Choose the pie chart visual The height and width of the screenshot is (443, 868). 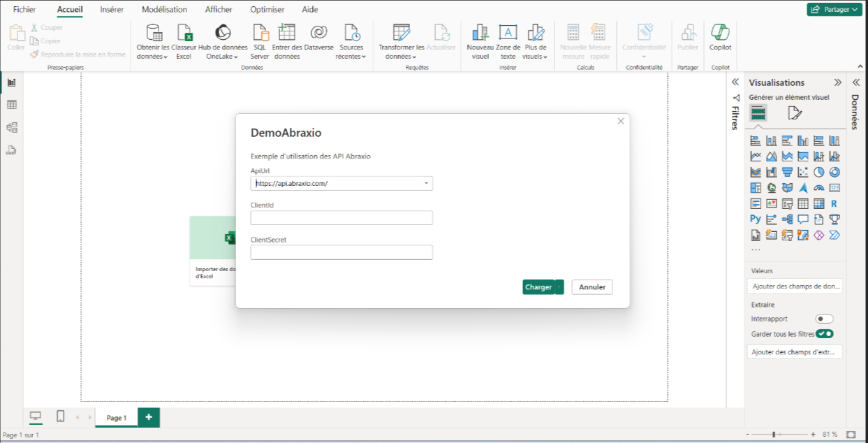tap(818, 172)
